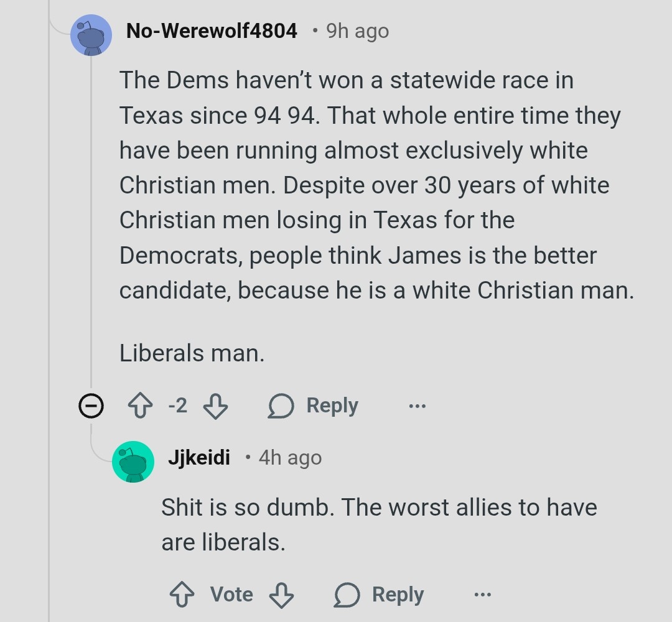672x622 pixels.
Task: Downvote the No-Werewolf4804 comment
Action: click(x=215, y=406)
